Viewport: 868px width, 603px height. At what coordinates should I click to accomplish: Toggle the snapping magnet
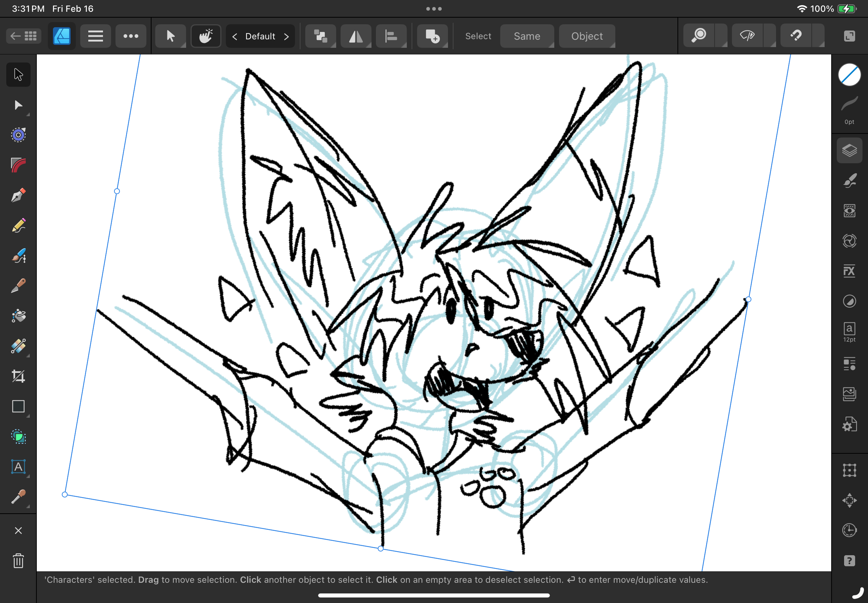(796, 36)
